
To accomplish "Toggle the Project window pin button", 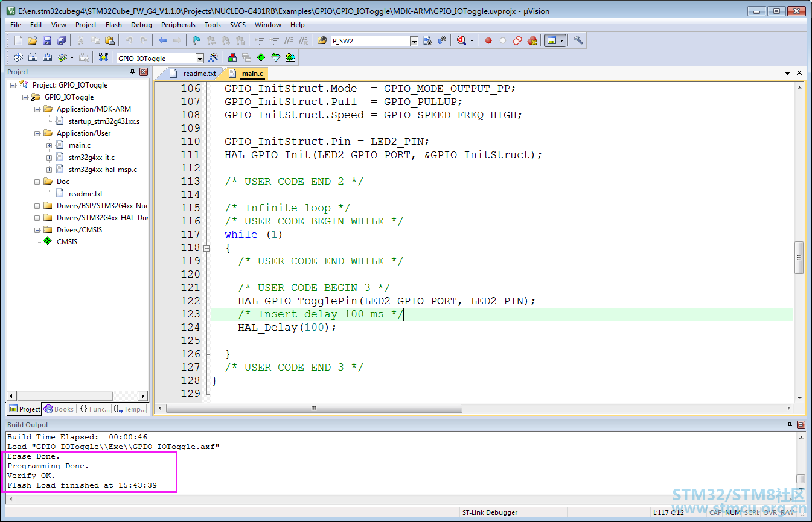I will click(x=133, y=72).
